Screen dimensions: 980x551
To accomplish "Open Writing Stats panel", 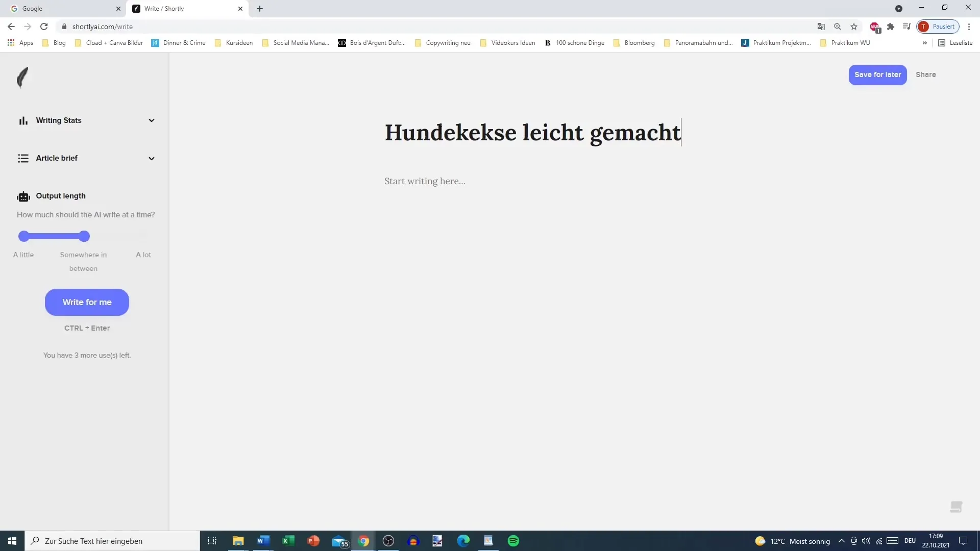I will [x=86, y=120].
